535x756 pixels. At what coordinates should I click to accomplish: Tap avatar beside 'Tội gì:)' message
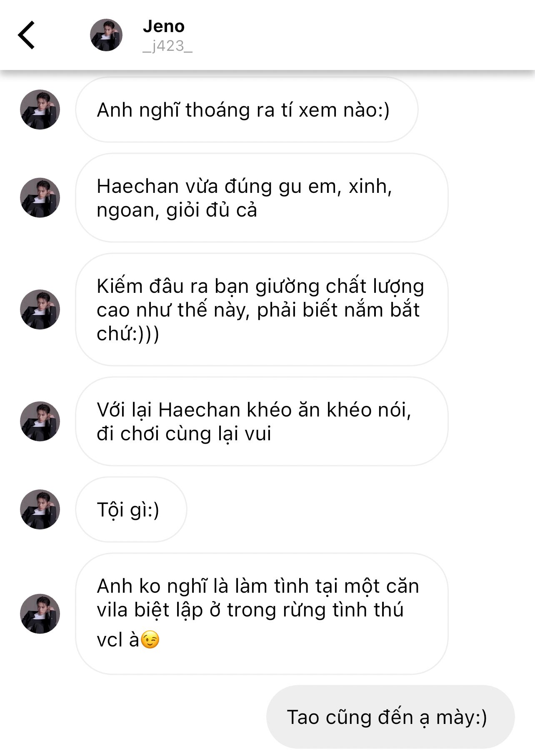[40, 509]
